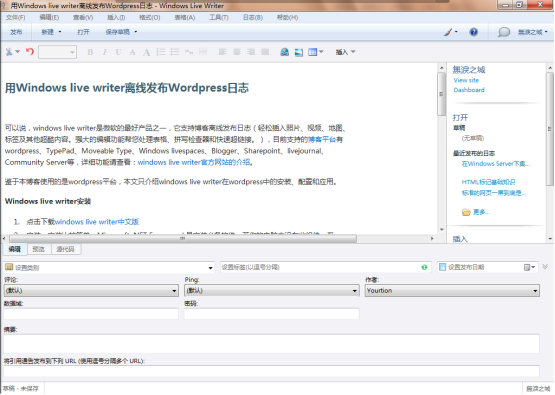Click the 密码 password input field
The image size is (555, 395).
point(271,314)
